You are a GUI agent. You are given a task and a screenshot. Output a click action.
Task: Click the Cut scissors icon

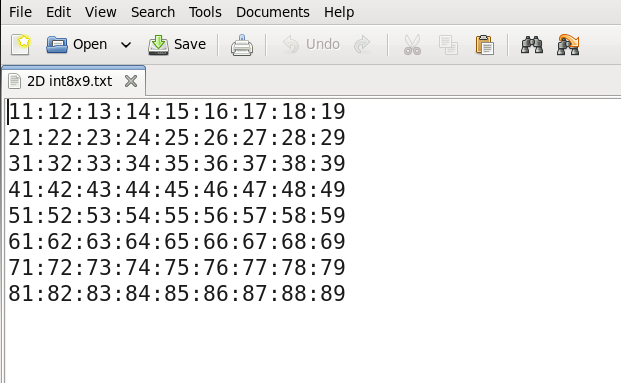coord(412,45)
